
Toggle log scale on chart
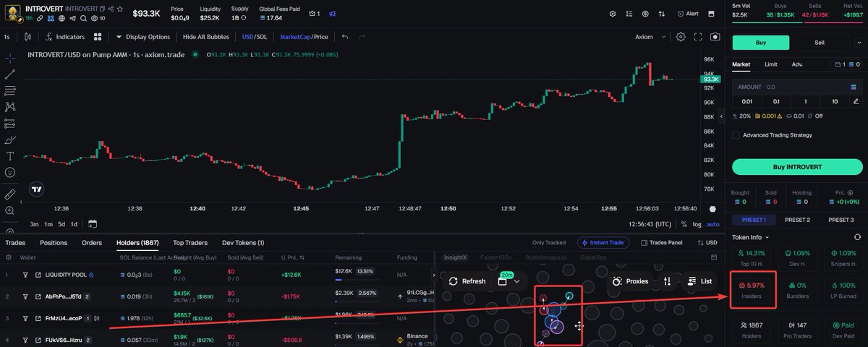point(697,224)
